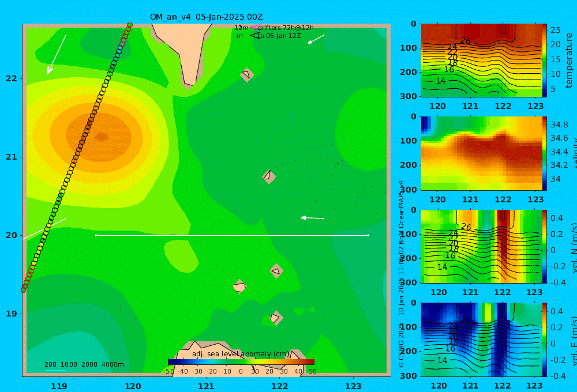Click the island marker near 19.5N 122E
Image resolution: width=577 pixels, height=392 pixels.
point(276,271)
